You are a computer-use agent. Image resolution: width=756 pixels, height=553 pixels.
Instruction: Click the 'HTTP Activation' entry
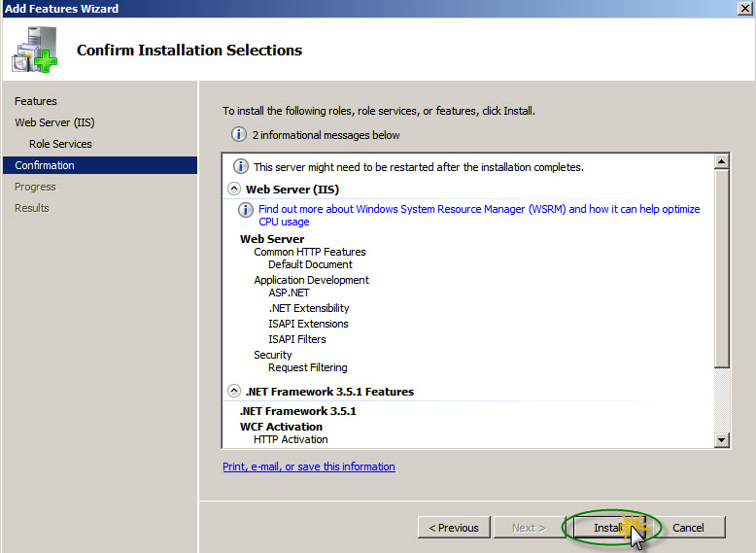[x=291, y=439]
